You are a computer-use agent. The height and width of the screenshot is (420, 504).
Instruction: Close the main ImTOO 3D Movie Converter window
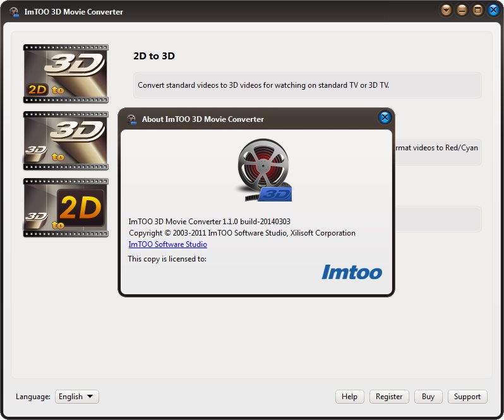coord(493,10)
